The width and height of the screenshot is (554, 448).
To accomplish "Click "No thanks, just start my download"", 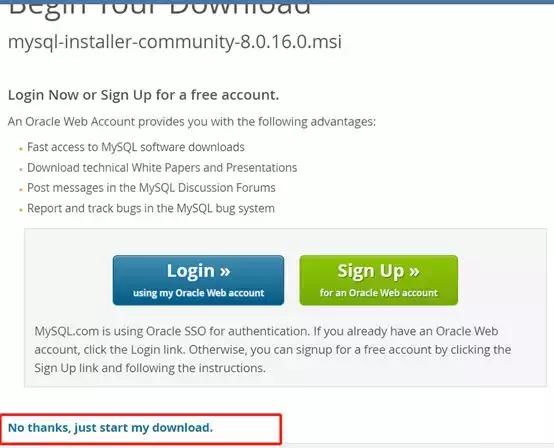I will coord(110,428).
